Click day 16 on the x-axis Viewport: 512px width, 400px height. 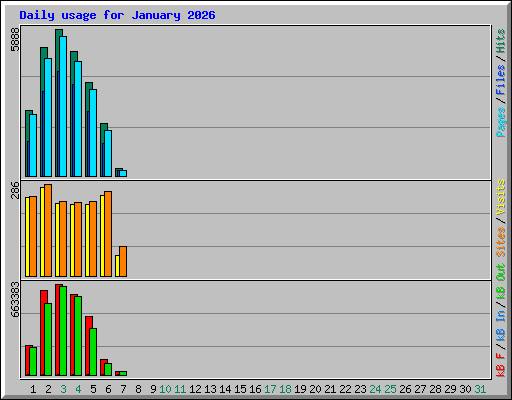pos(255,389)
